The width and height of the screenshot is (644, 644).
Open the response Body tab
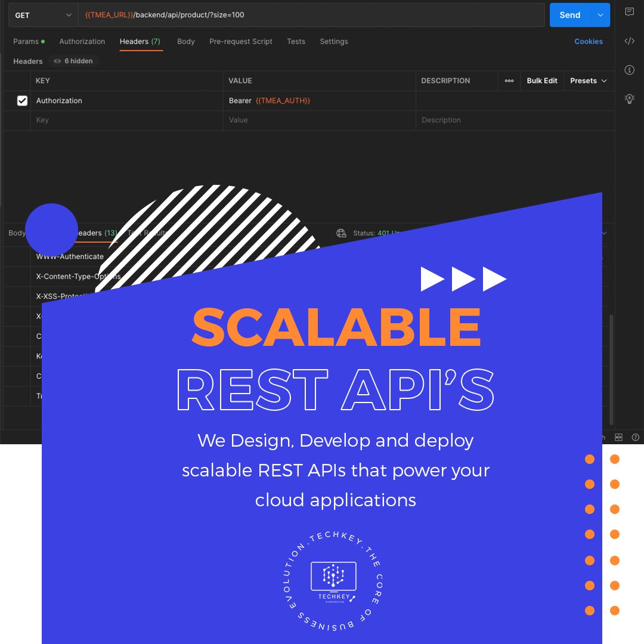pyautogui.click(x=17, y=233)
